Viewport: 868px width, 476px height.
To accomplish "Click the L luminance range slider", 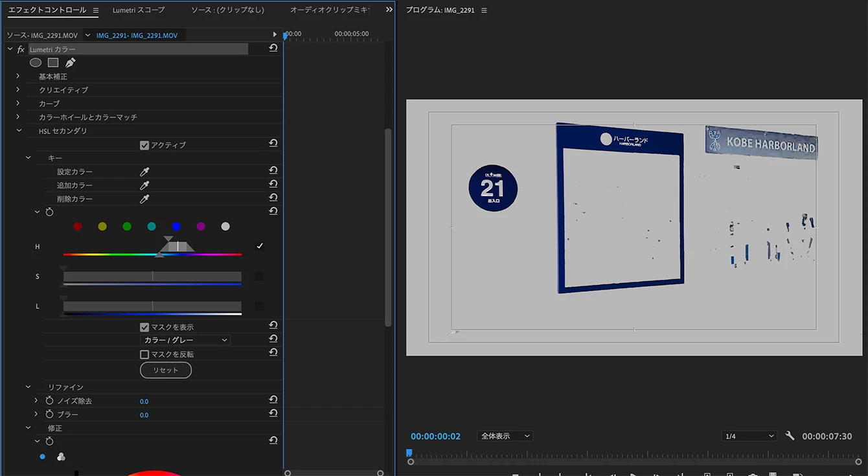I will [x=152, y=306].
